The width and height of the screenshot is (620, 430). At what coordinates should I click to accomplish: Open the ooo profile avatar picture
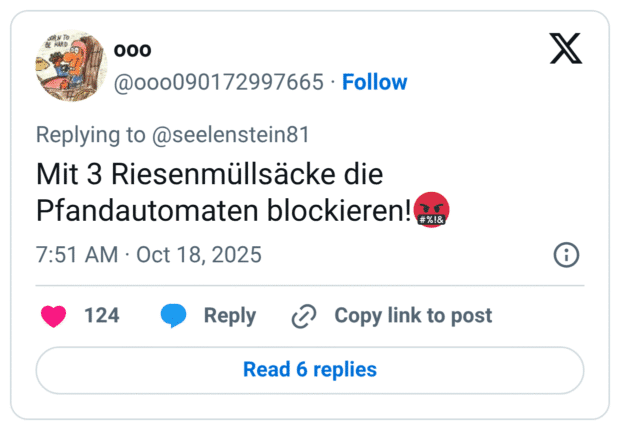coord(68,65)
